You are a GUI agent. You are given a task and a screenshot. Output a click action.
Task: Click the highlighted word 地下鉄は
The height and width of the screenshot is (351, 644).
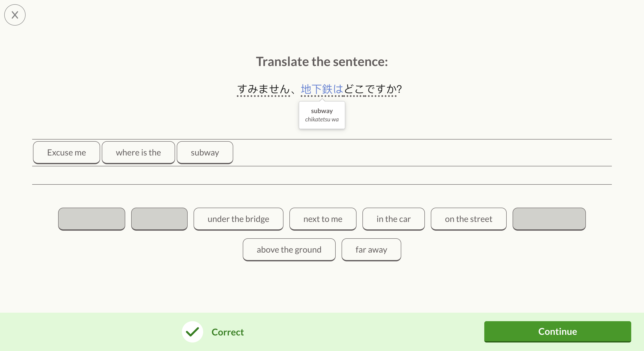(x=322, y=89)
